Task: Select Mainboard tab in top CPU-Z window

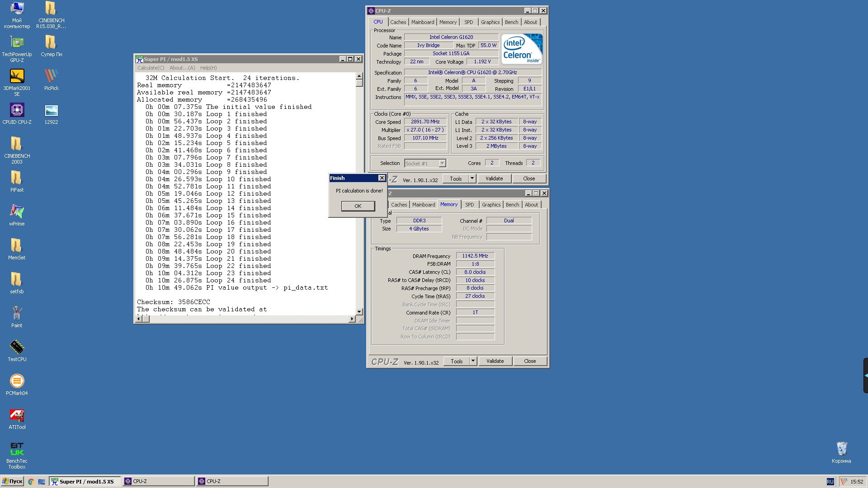Action: point(423,22)
